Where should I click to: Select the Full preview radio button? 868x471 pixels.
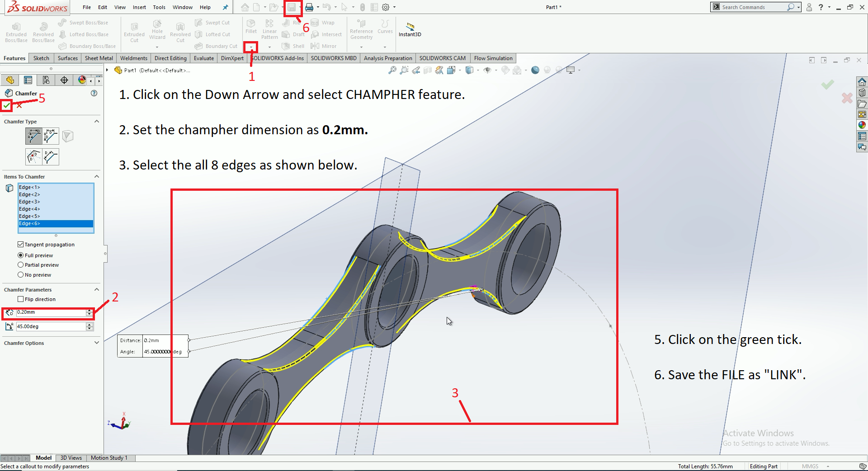coord(20,255)
